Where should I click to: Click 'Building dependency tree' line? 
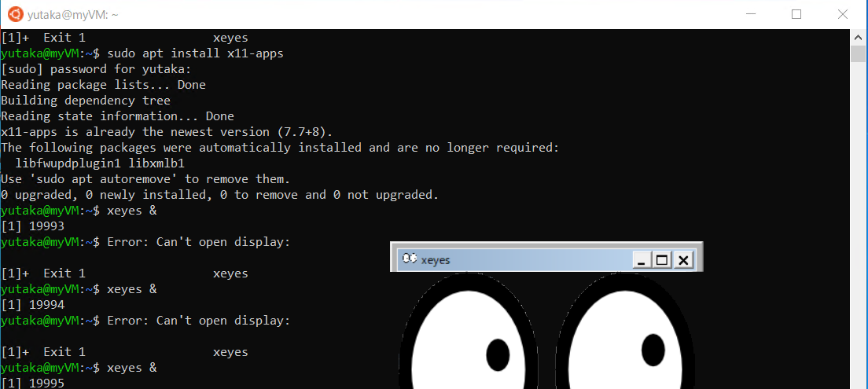point(85,101)
